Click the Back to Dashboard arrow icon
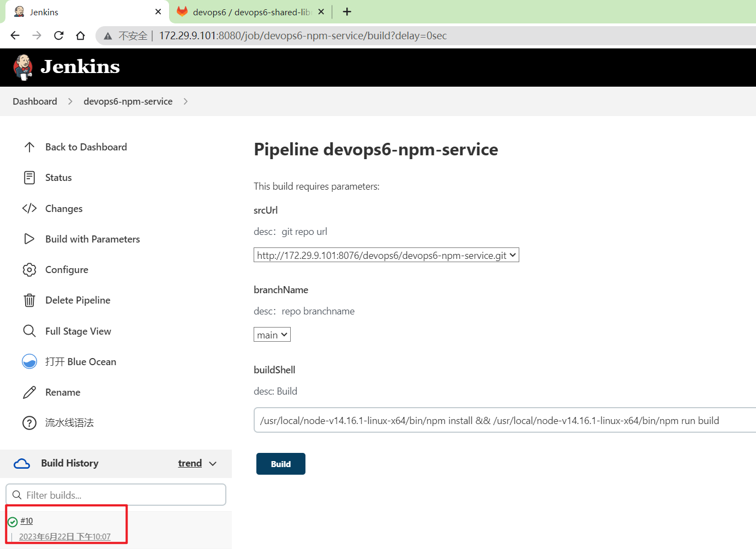756x551 pixels. pyautogui.click(x=29, y=147)
